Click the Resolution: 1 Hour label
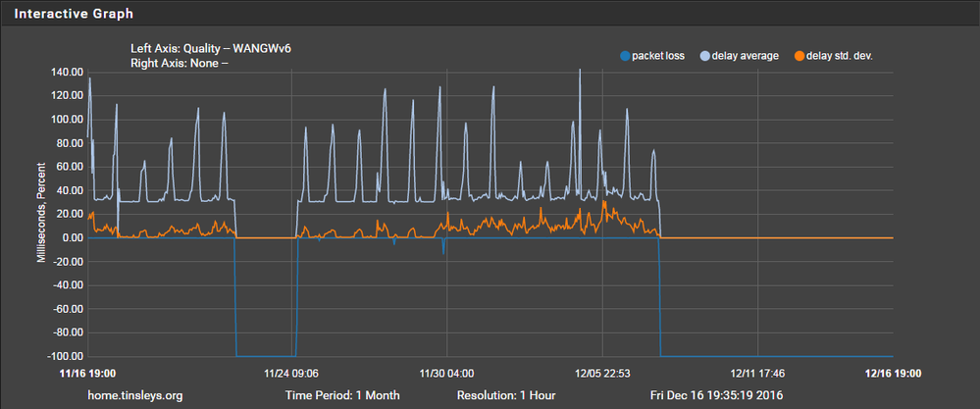The image size is (980, 409). click(x=506, y=395)
